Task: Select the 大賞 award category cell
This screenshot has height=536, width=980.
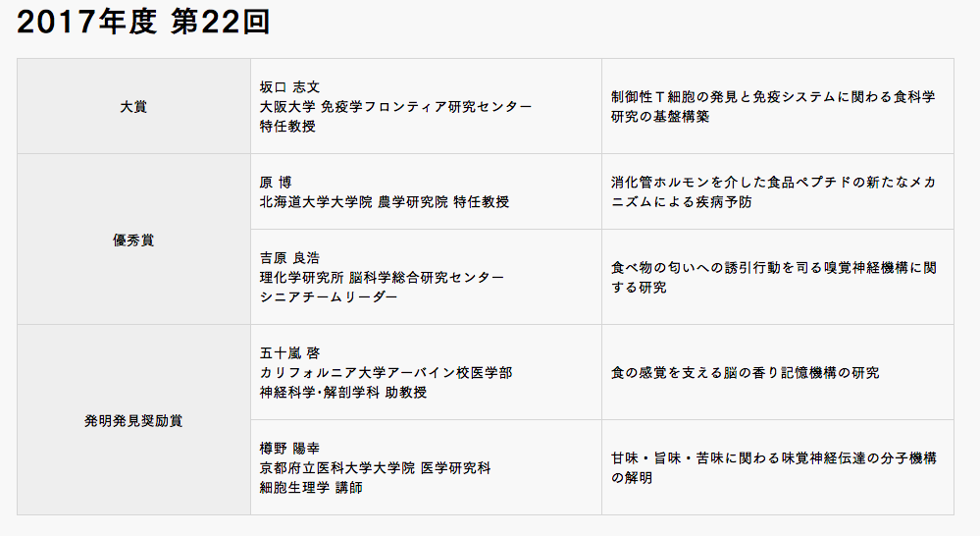Action: (133, 106)
